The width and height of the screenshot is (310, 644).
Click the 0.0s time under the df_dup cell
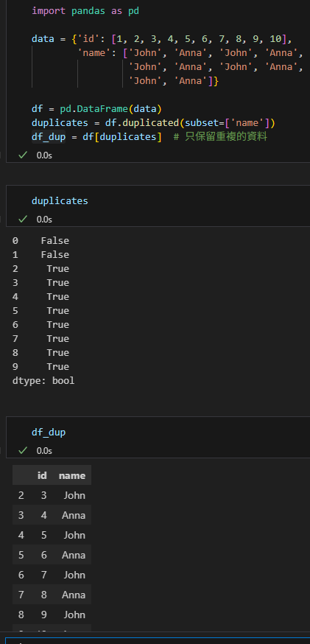coord(44,451)
